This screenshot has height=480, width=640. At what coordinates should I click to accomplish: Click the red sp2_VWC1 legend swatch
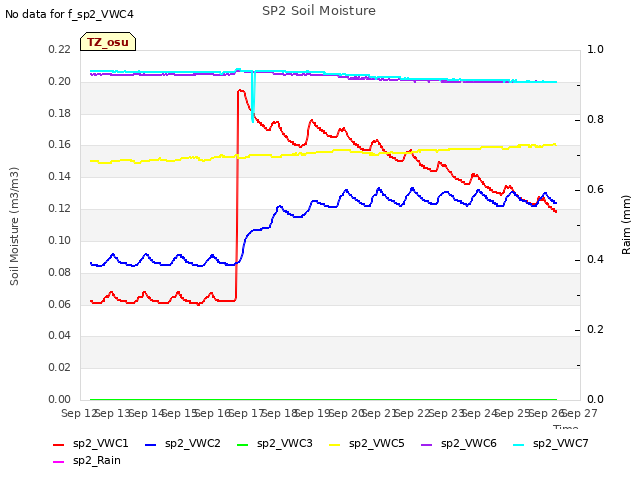(x=59, y=444)
